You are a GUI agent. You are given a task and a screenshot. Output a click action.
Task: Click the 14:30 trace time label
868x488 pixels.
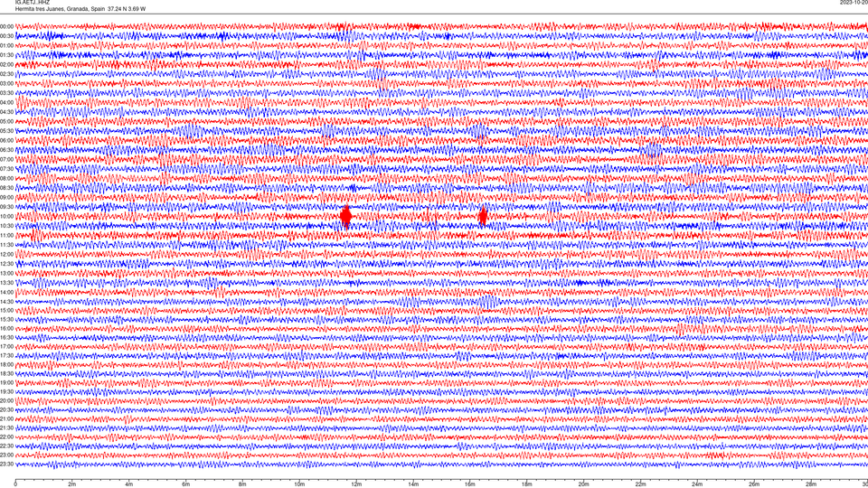(6, 302)
